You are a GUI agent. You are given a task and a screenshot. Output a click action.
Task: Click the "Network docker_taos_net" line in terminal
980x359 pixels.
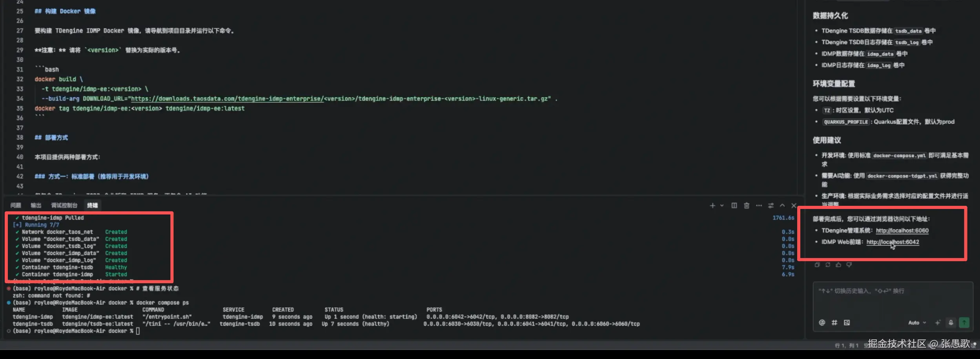click(x=71, y=232)
